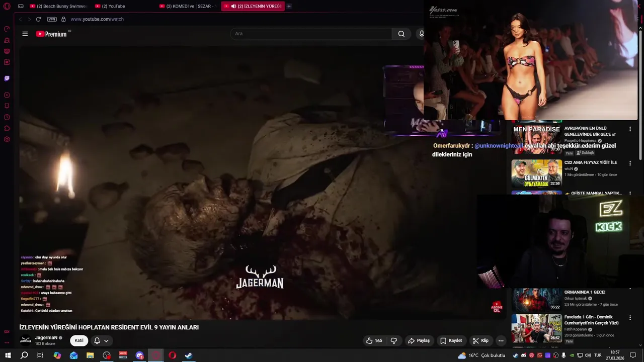Open the YouTube hamburger guide menu

[x=25, y=34]
